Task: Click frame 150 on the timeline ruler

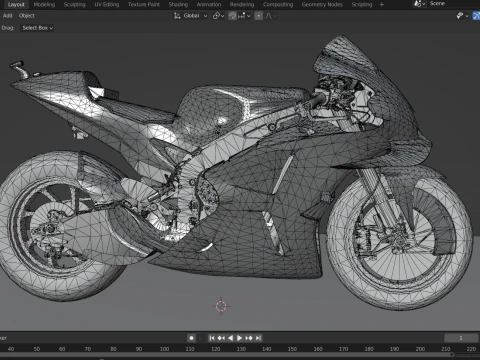Action: [292, 349]
